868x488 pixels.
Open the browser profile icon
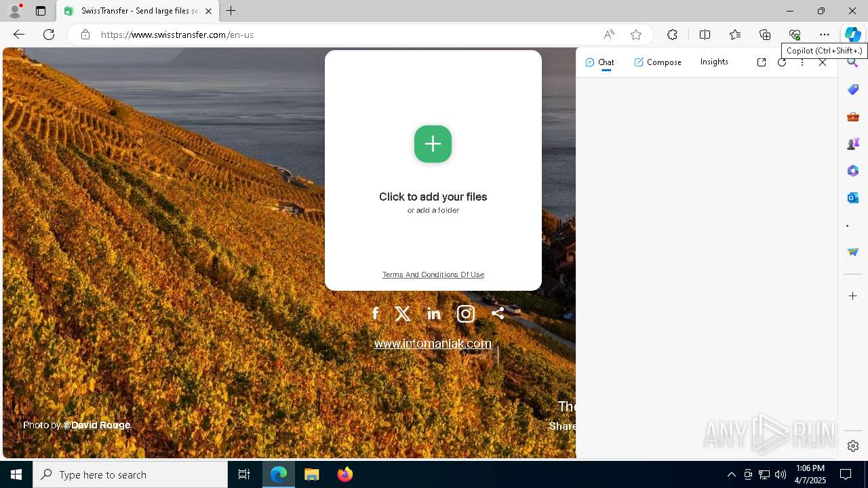coord(15,11)
